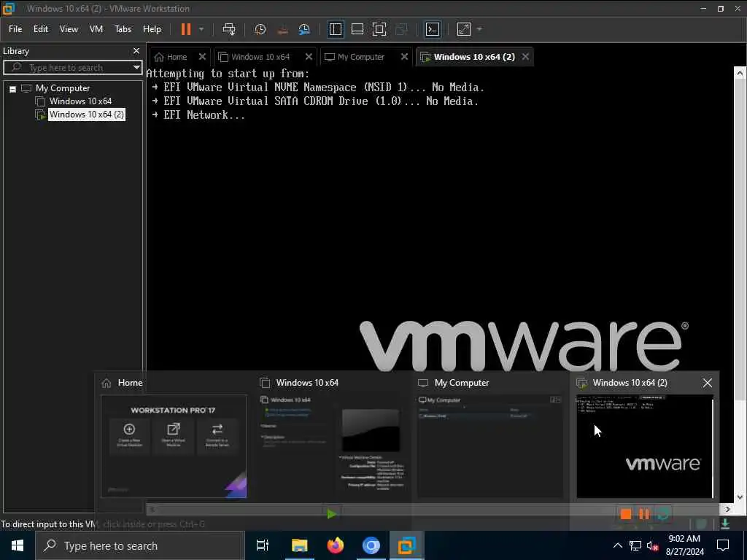Screen dimensions: 747x560
Task: Click the orange stop button in preview
Action: click(626, 514)
